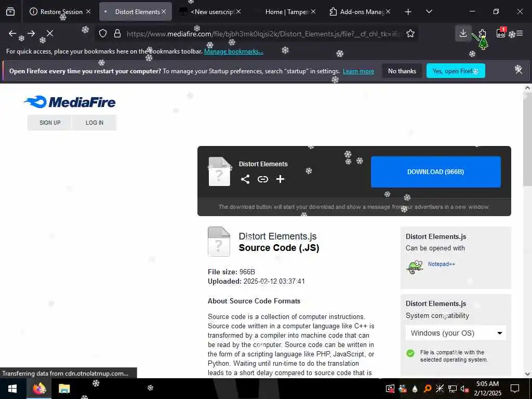This screenshot has width=532, height=399.
Task: Open File Explorer from the taskbar
Action: [64, 389]
